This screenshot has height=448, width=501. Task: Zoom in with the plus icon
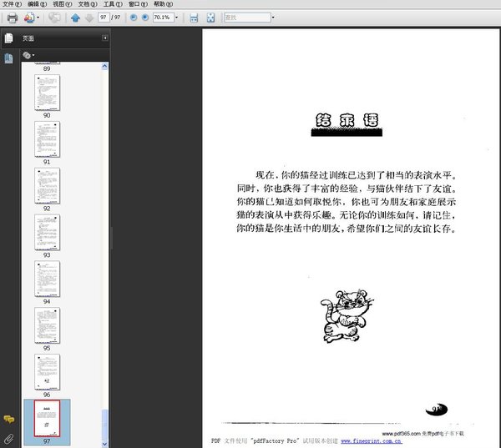145,18
